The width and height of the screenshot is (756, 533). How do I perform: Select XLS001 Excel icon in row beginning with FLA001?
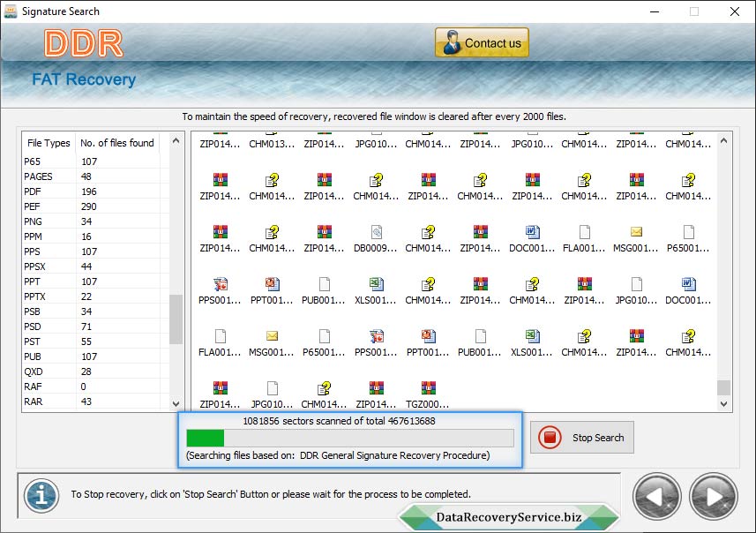tap(532, 336)
